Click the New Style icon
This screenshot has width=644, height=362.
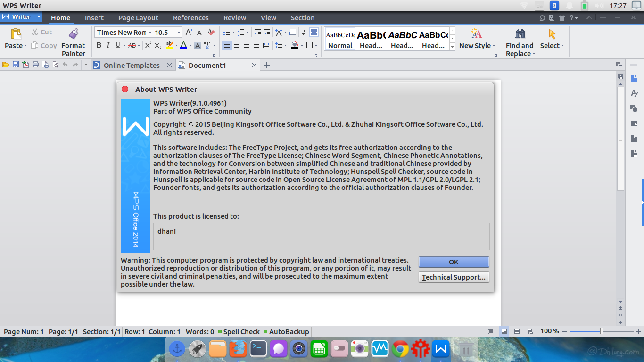pyautogui.click(x=477, y=33)
